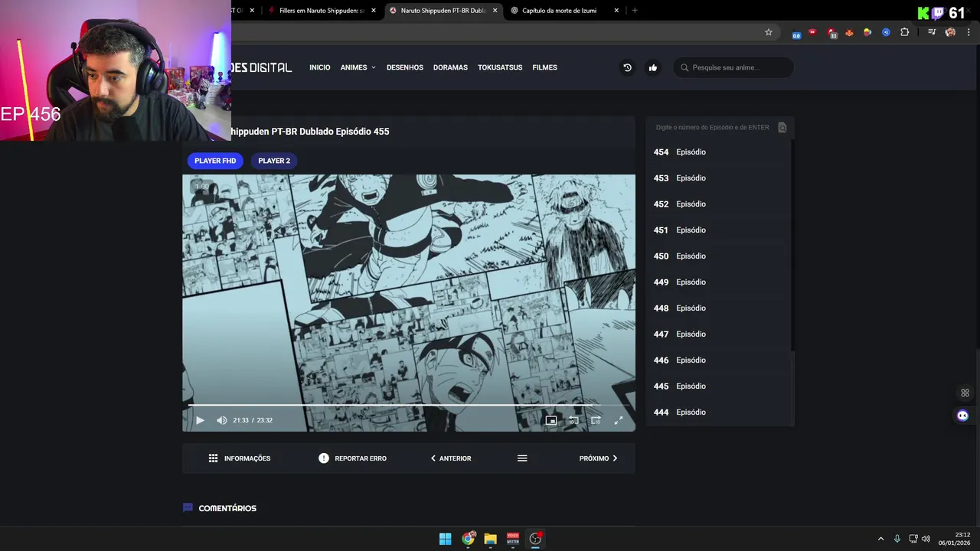Open Voicemeeter from the taskbar
The image size is (980, 551).
pyautogui.click(x=513, y=539)
